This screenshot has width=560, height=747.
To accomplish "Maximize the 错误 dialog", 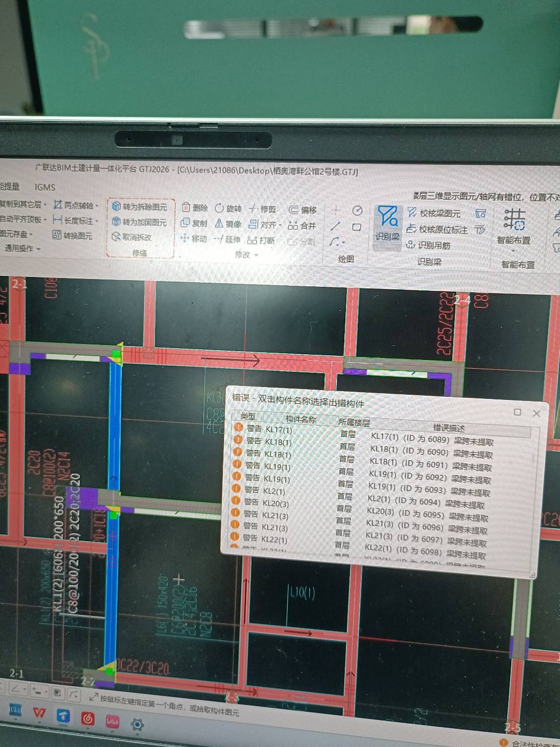I will pyautogui.click(x=517, y=412).
